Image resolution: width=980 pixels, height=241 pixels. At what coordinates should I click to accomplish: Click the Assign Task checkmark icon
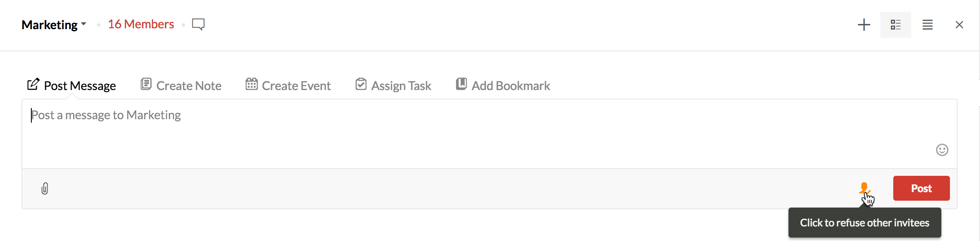(361, 84)
